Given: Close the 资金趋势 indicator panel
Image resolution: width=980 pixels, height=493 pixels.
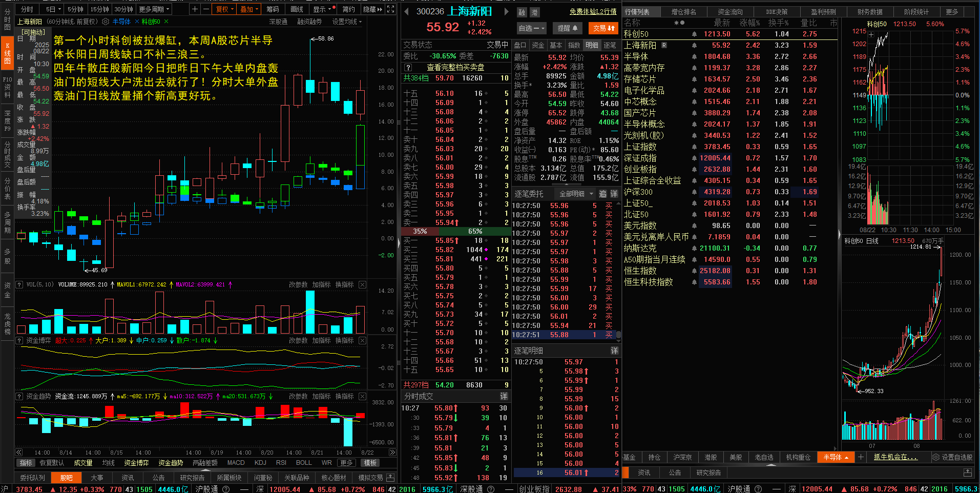Looking at the screenshot, I should click(362, 396).
